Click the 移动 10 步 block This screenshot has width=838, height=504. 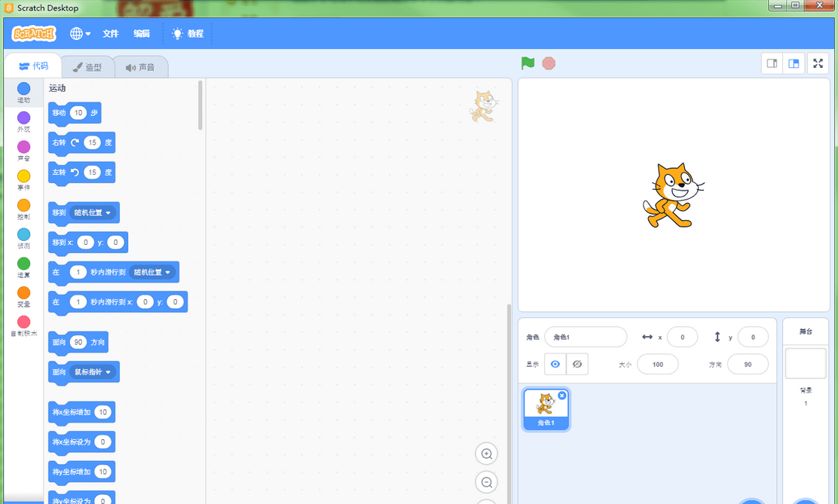pos(75,113)
